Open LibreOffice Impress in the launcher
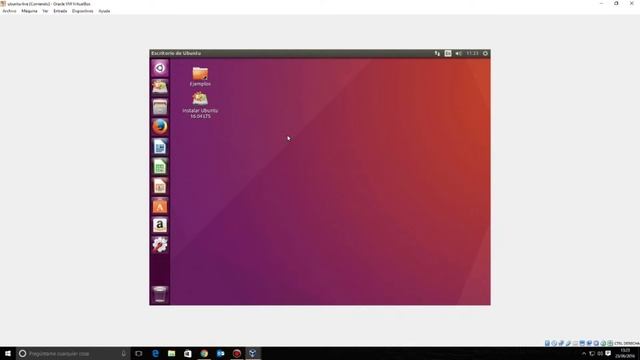640x360 pixels. tap(160, 186)
